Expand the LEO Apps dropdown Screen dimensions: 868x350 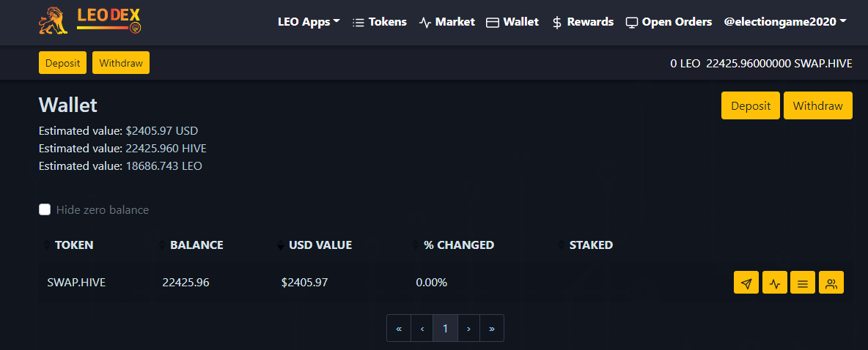309,22
